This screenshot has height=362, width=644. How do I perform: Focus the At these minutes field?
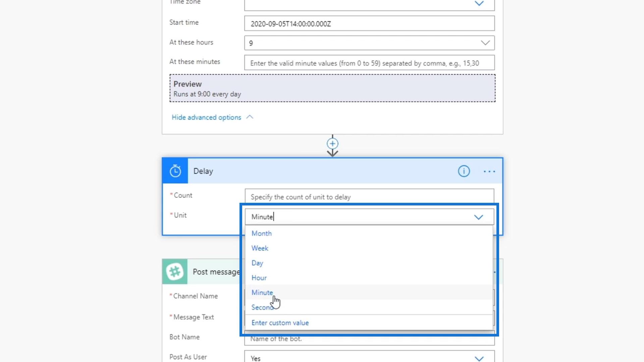(x=369, y=63)
